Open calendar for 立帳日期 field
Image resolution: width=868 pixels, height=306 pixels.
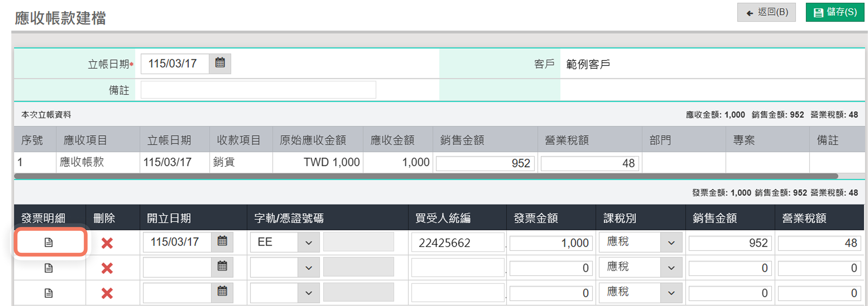[220, 63]
